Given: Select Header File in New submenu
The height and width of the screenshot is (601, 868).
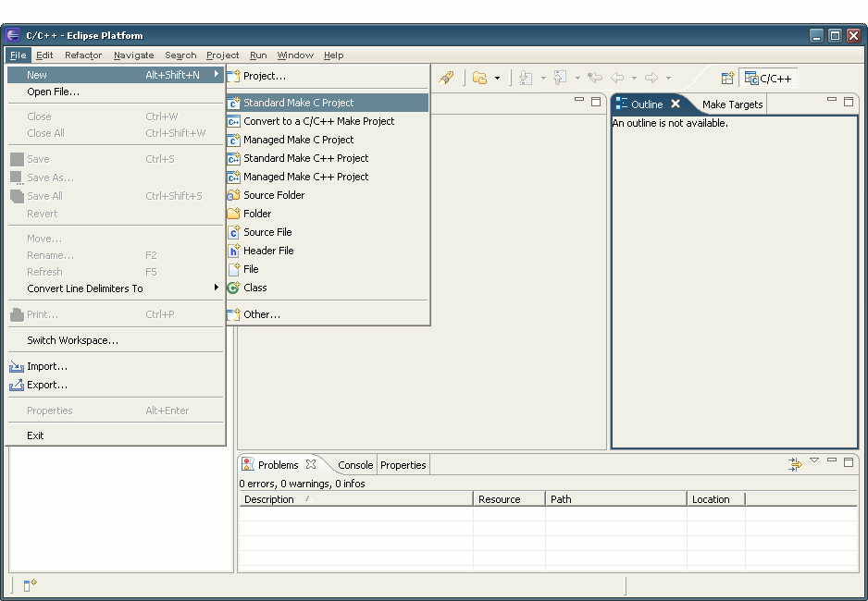Looking at the screenshot, I should point(328,251).
